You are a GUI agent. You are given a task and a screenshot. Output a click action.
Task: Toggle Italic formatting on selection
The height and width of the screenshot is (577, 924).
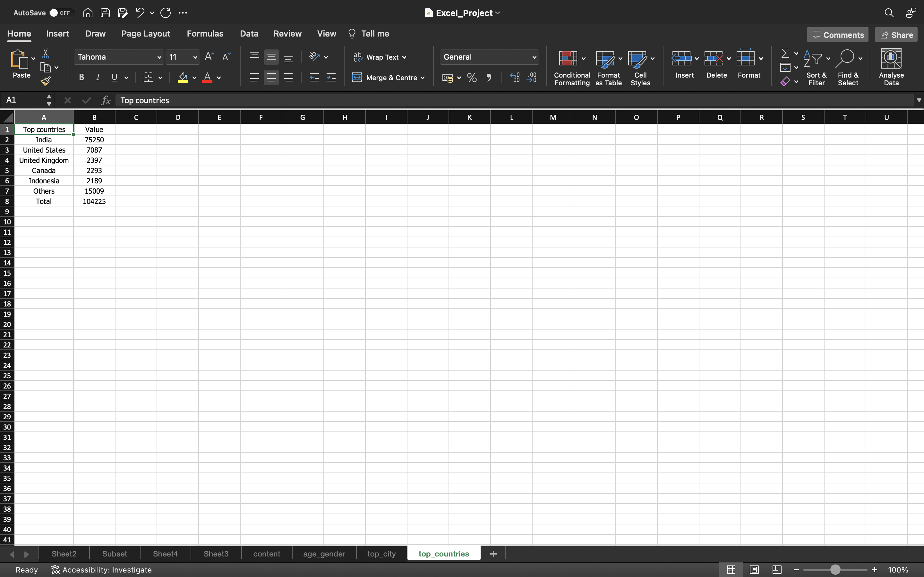98,78
